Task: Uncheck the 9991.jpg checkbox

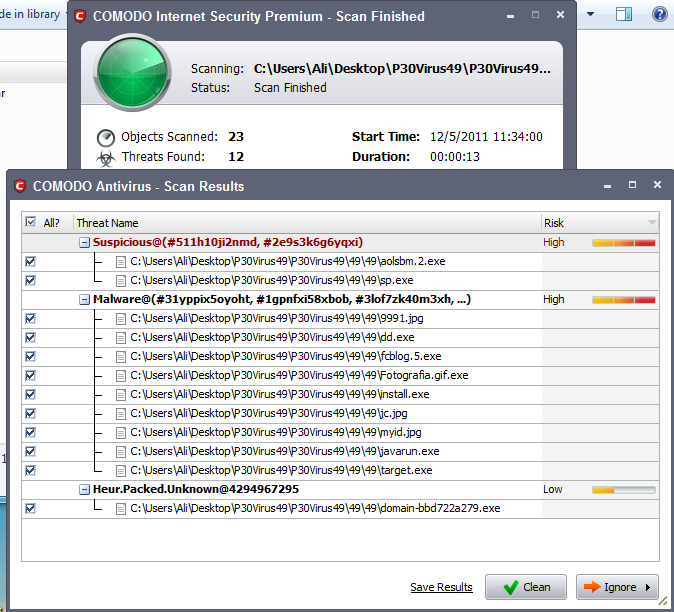Action: coord(30,318)
